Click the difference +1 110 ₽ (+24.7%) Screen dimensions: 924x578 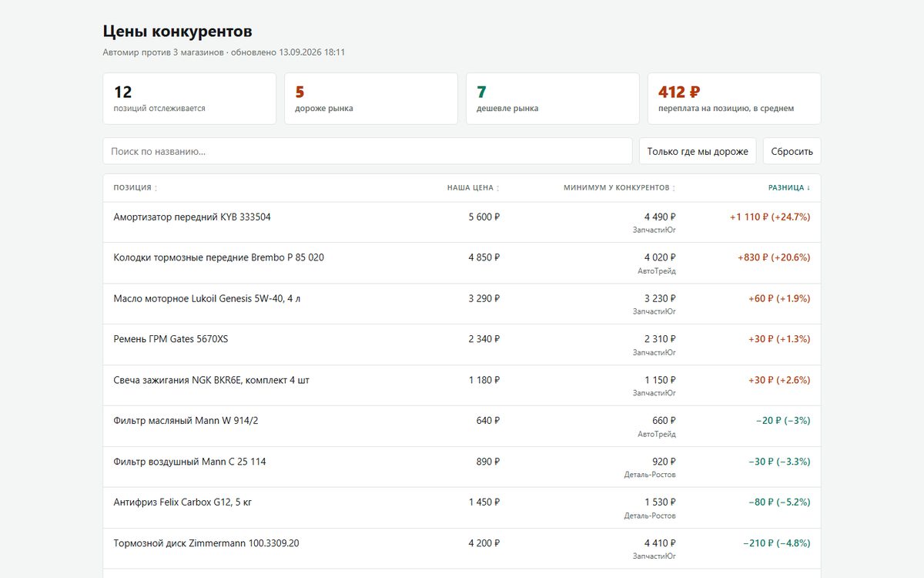(x=770, y=217)
